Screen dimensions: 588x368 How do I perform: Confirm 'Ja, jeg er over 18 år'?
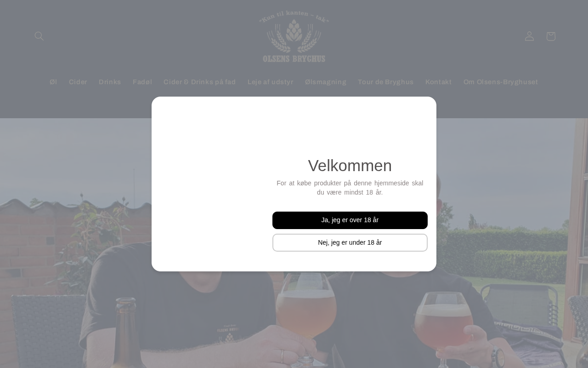(x=350, y=220)
